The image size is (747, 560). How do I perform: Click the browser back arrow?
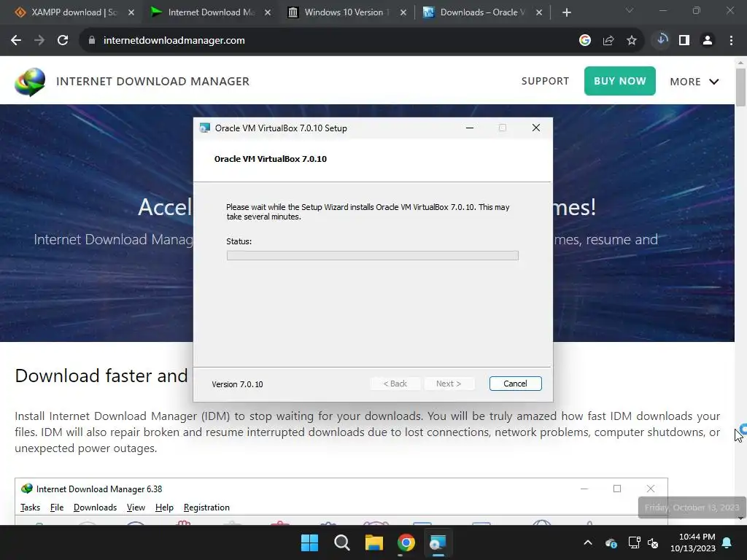[16, 41]
